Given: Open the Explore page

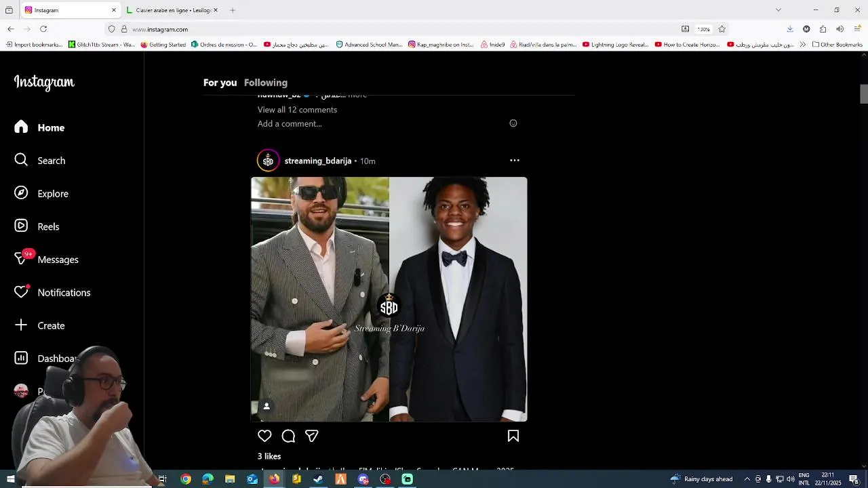Looking at the screenshot, I should (x=41, y=193).
